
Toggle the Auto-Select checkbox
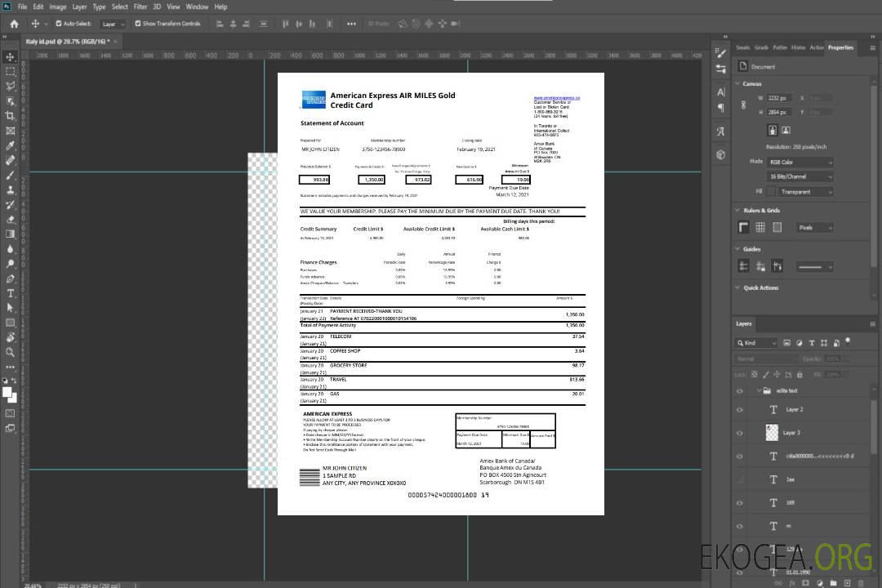tap(59, 24)
